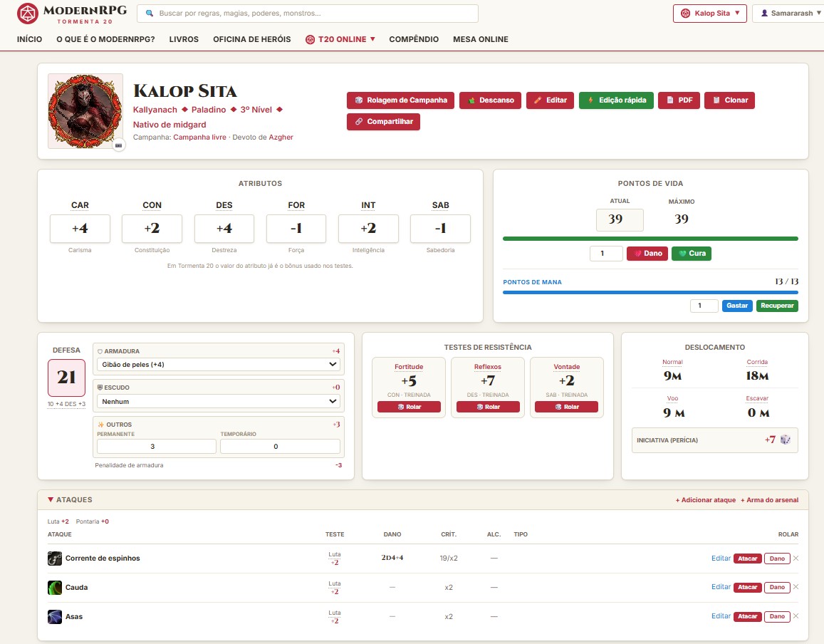The height and width of the screenshot is (644, 824).
Task: Click the Asas attack icon
Action: (x=55, y=617)
